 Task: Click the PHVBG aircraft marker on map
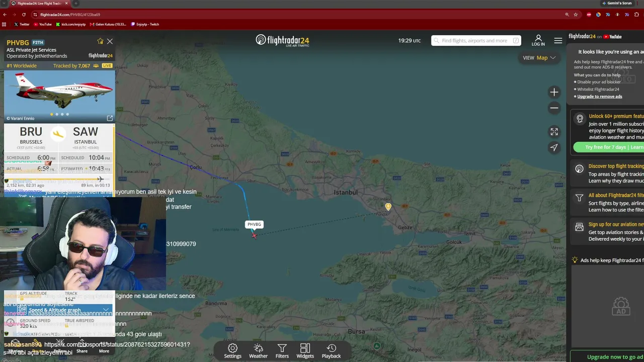point(254,235)
